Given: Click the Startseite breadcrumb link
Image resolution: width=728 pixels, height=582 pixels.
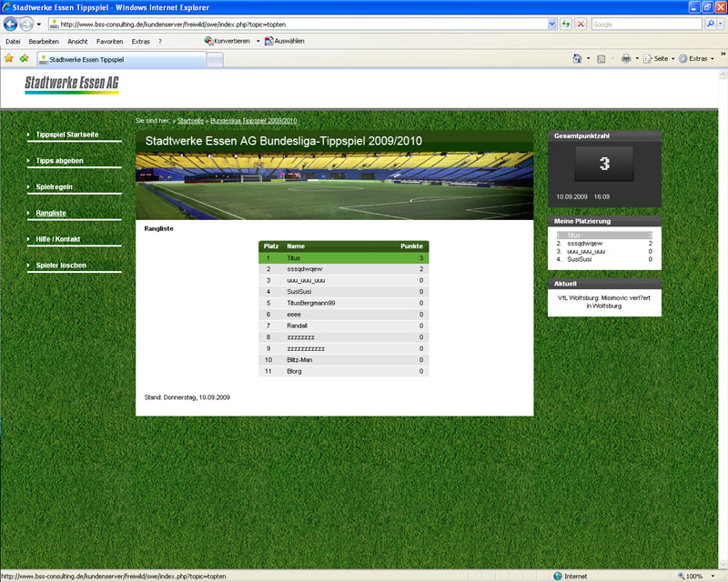Looking at the screenshot, I should (190, 121).
